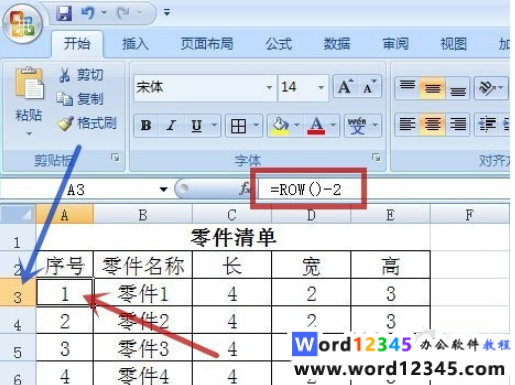Align text right

click(458, 124)
